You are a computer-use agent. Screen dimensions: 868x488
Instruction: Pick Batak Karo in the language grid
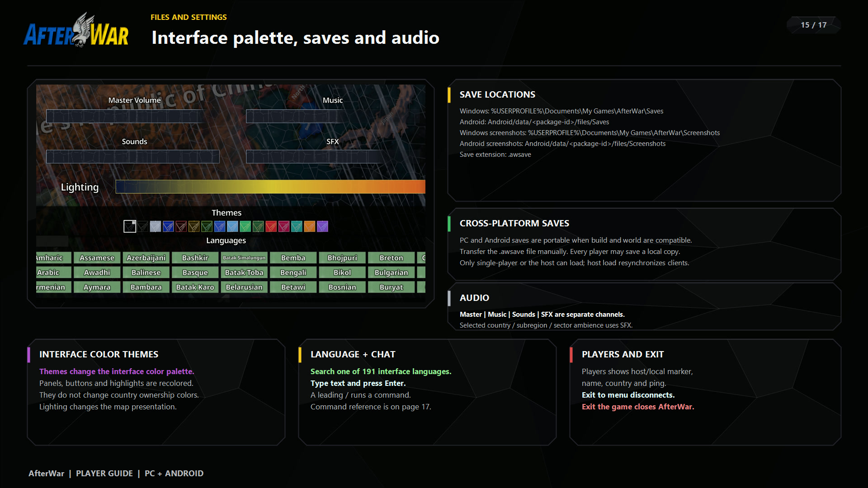coord(195,287)
